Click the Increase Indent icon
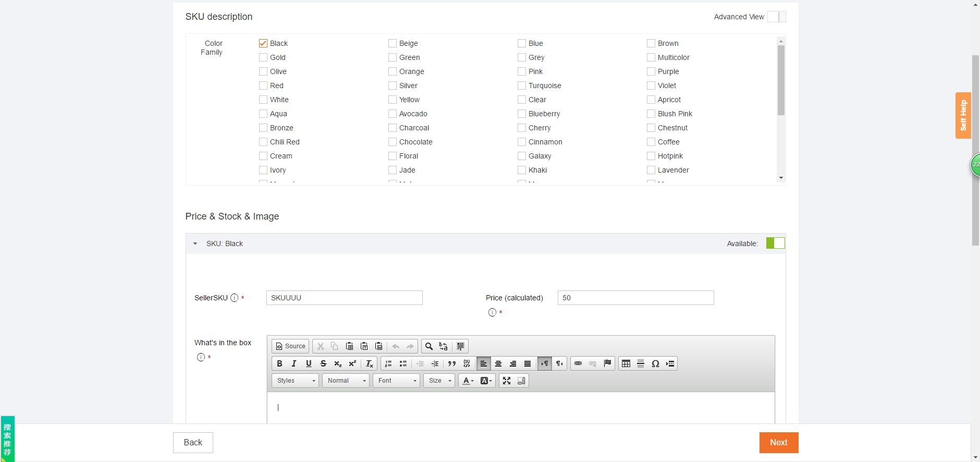 click(435, 363)
